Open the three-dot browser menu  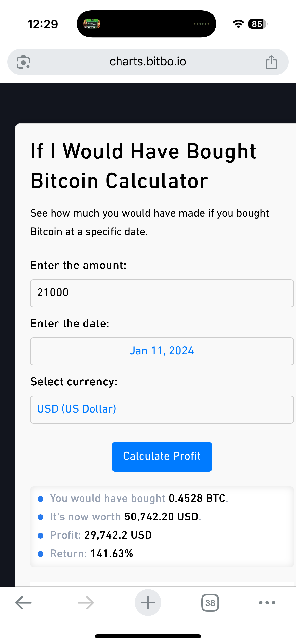[267, 602]
